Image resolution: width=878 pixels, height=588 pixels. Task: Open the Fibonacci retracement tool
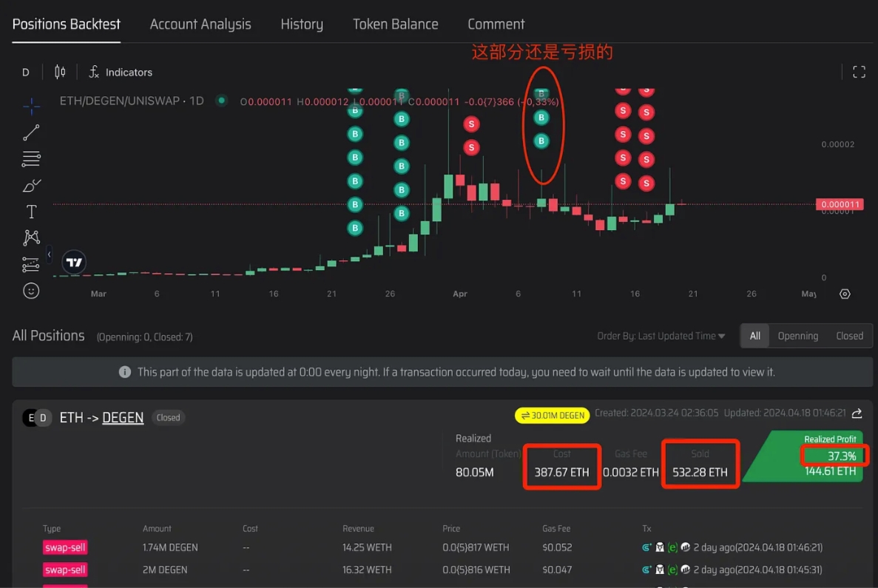tap(31, 159)
